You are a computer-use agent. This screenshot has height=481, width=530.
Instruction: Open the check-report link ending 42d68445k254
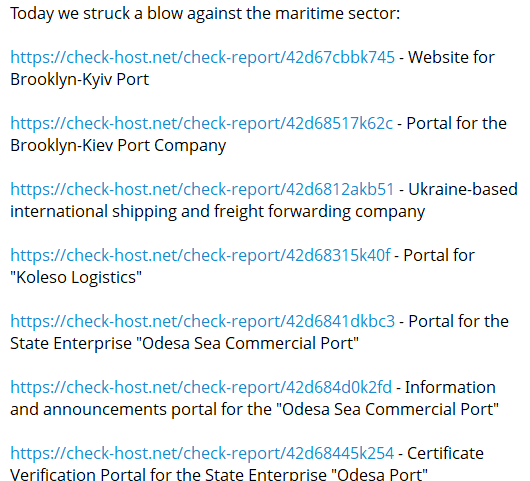pos(202,453)
